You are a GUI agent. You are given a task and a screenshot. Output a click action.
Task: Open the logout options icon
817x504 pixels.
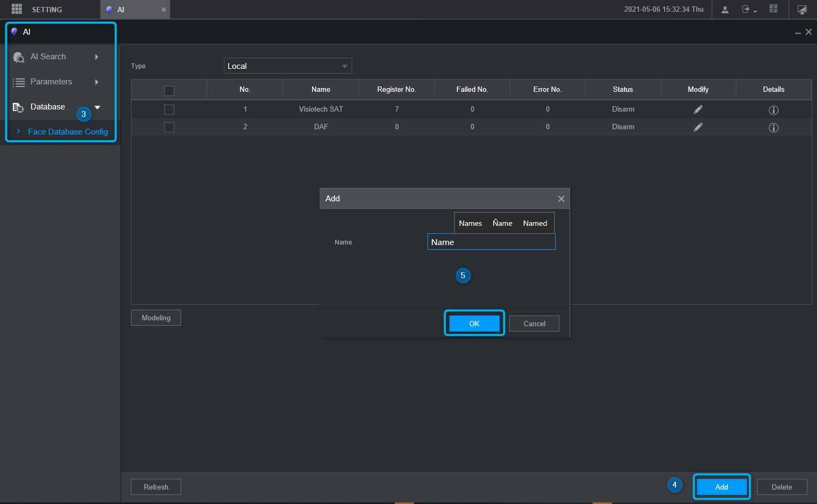[749, 10]
